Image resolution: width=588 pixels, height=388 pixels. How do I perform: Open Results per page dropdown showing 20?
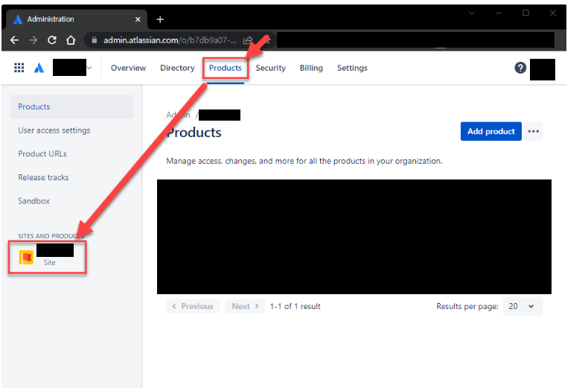(x=523, y=306)
